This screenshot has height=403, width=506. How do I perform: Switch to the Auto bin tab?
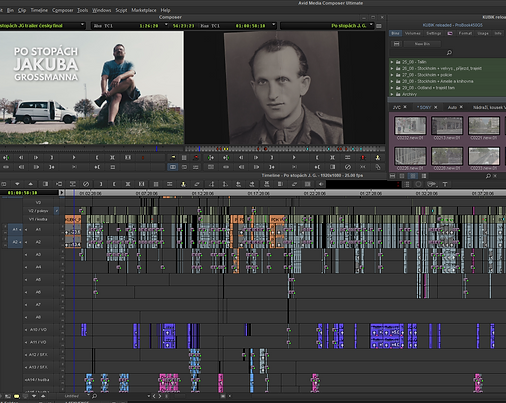click(x=452, y=107)
